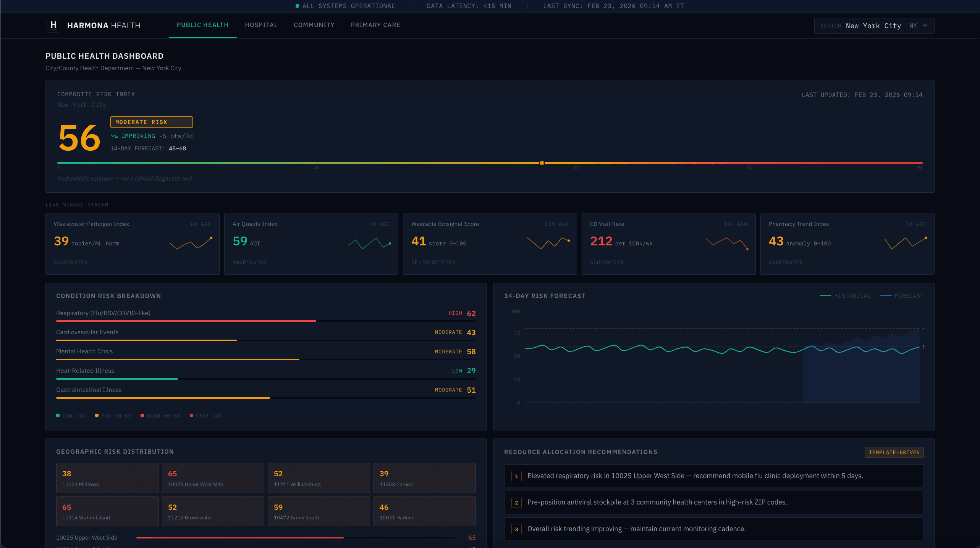Image resolution: width=980 pixels, height=548 pixels.
Task: Open the Region New York City dropdown
Action: 873,26
